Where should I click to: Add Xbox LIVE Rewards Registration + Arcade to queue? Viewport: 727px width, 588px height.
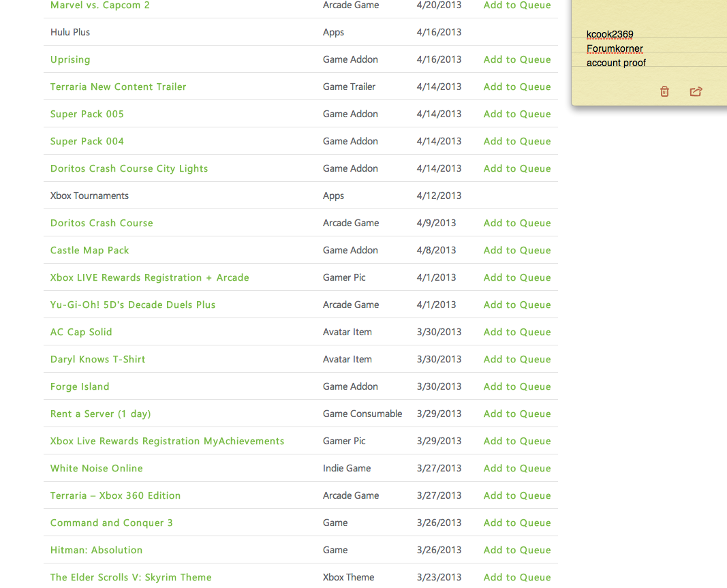coord(517,277)
